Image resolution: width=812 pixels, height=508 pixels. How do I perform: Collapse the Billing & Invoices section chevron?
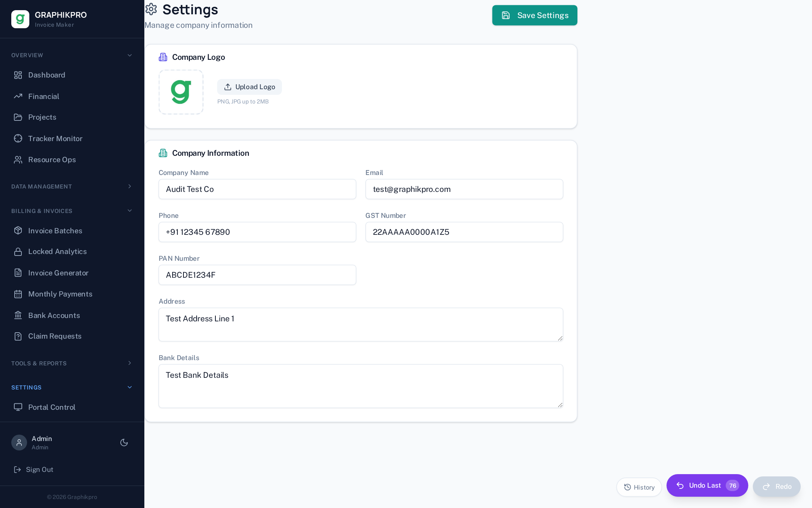[130, 211]
